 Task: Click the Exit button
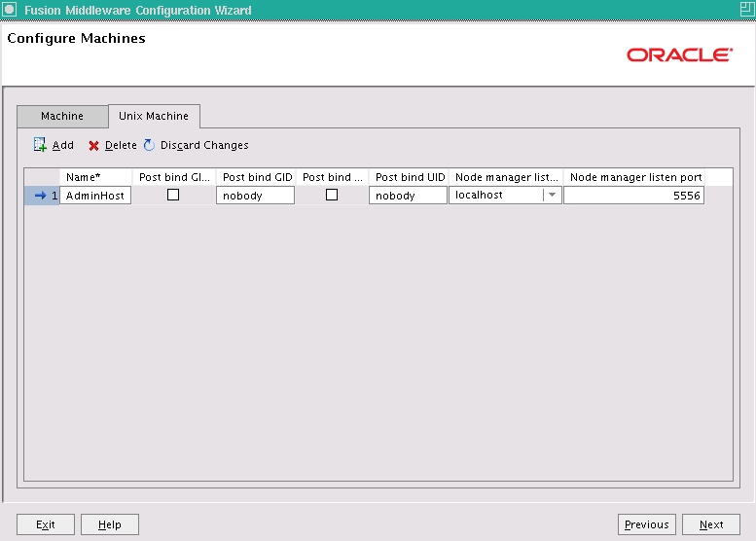(46, 524)
